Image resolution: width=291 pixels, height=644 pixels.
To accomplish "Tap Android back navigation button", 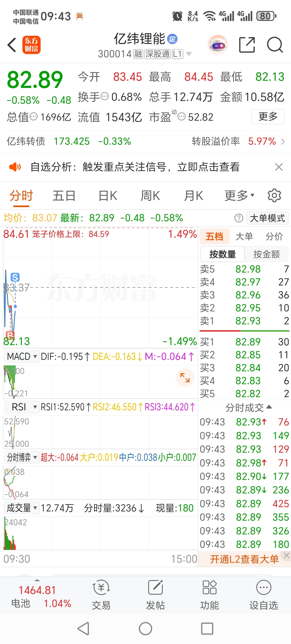I will pos(83,629).
